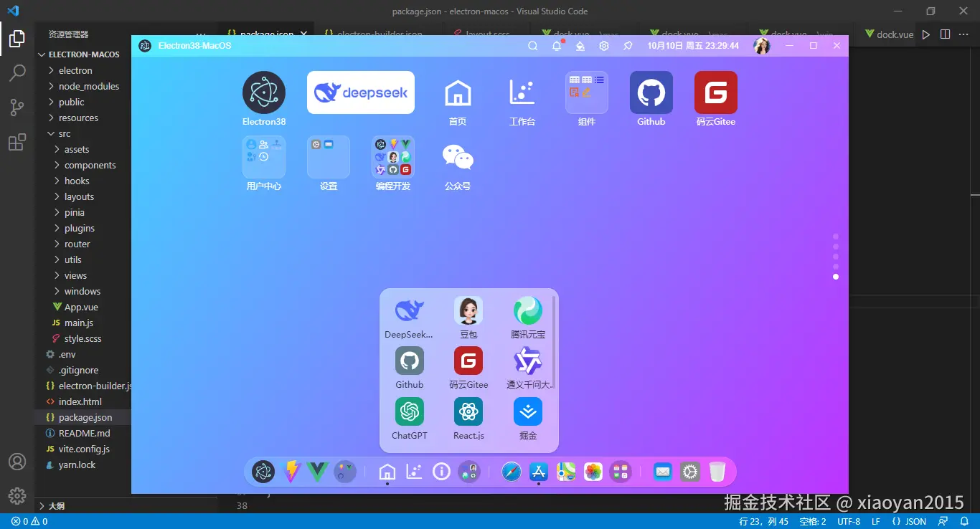980x529 pixels.
Task: Open the 用户中心 folder group
Action: (264, 157)
